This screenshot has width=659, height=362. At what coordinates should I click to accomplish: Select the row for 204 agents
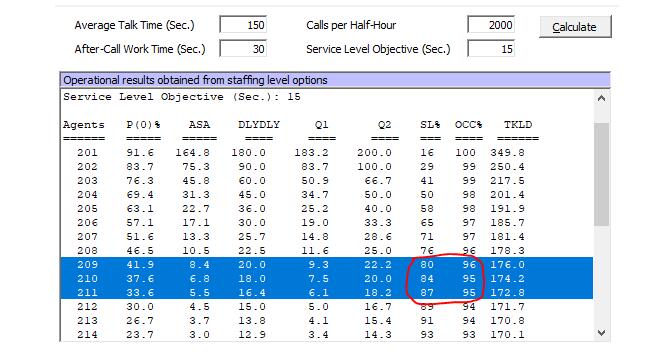327,195
